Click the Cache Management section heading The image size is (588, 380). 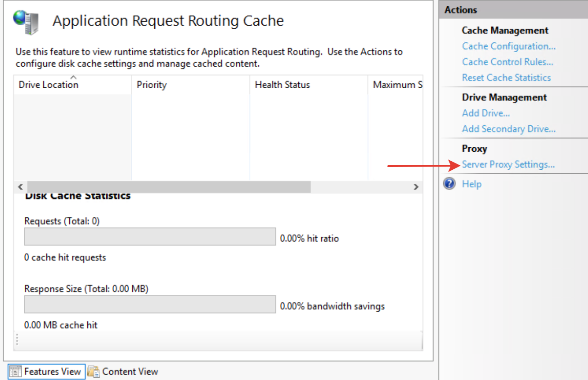tap(505, 30)
